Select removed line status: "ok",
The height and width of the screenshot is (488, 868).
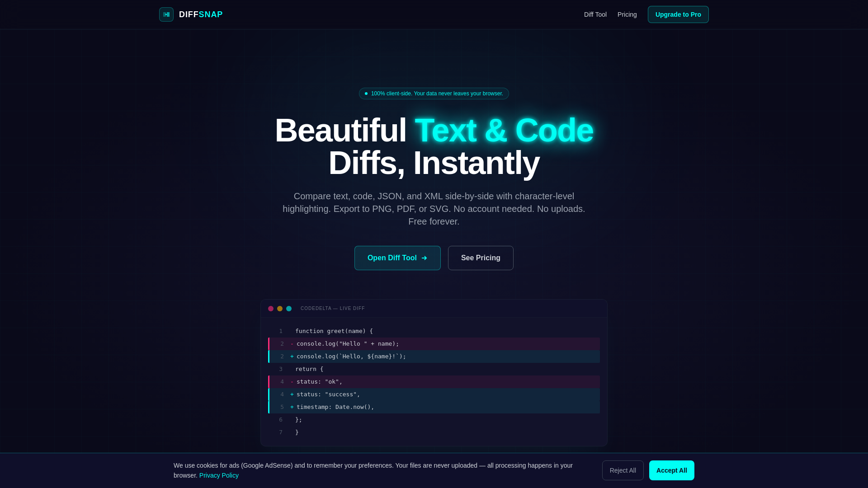[x=434, y=382]
